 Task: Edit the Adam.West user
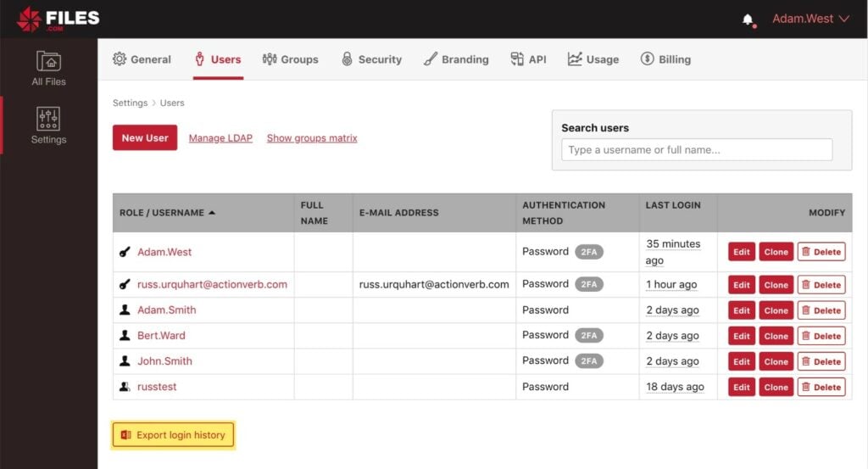[741, 252]
